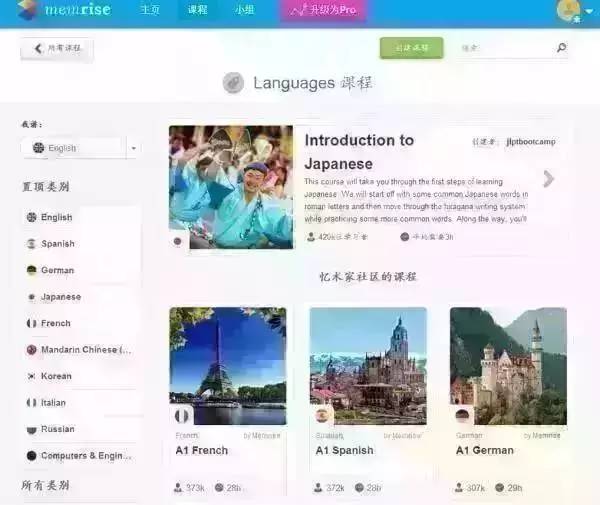Click the Neuschwanstein castle course thumbnail
The width and height of the screenshot is (600, 505).
coord(509,366)
